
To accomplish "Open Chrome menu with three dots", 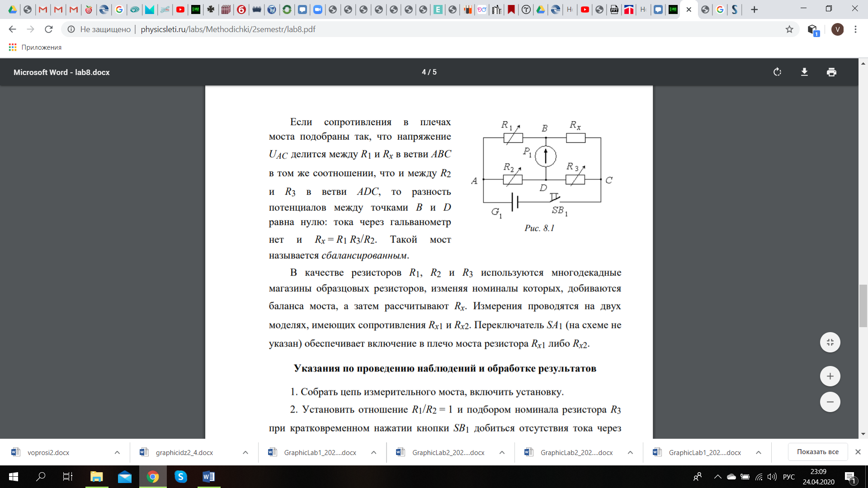I will pos(855,29).
